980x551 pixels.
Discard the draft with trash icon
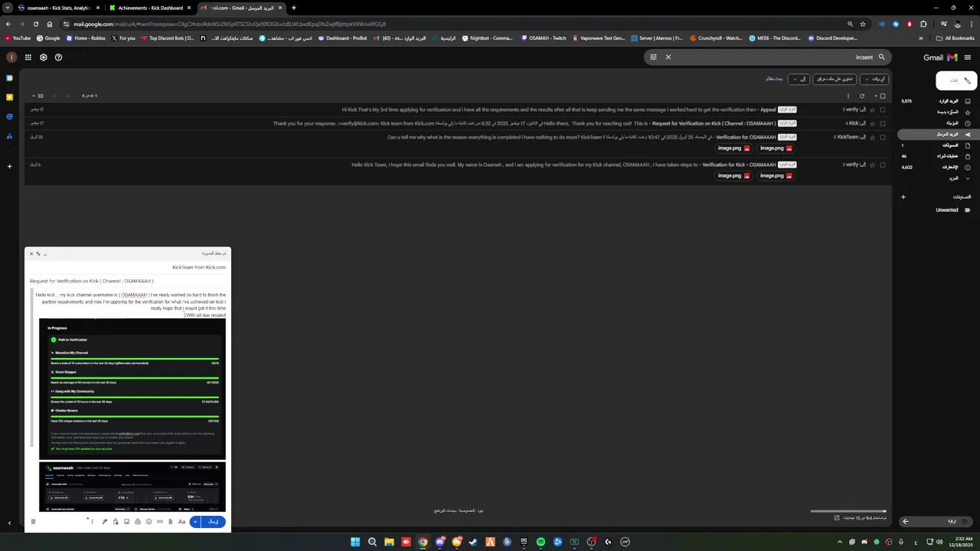[x=33, y=522]
